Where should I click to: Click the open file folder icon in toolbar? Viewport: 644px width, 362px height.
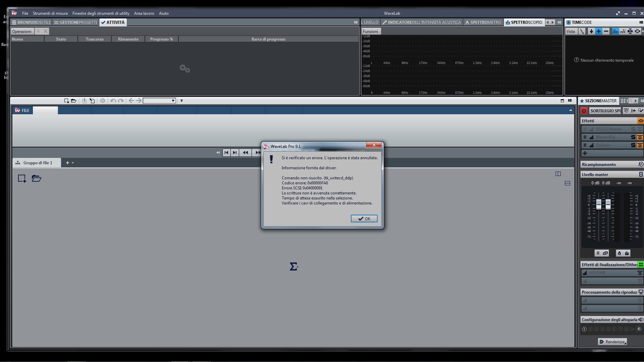74,101
